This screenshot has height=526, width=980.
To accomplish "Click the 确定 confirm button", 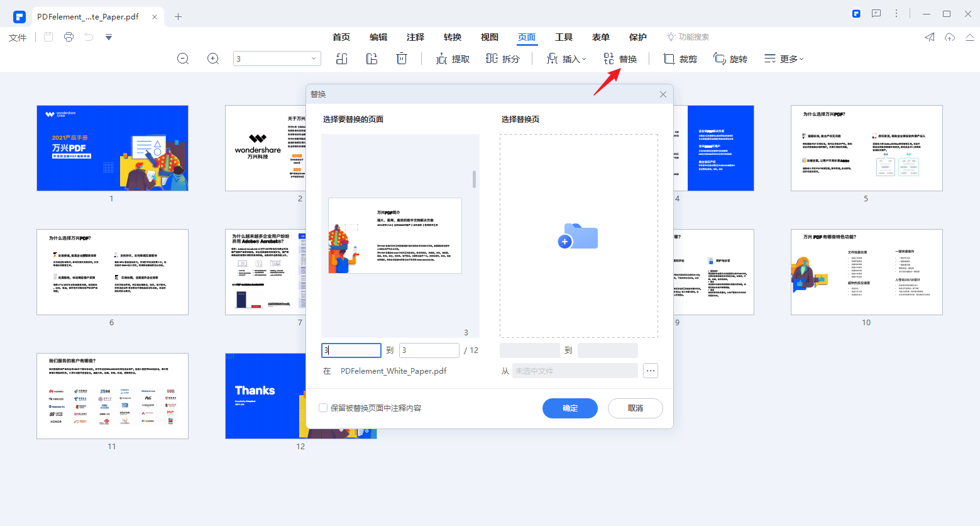I will click(570, 408).
